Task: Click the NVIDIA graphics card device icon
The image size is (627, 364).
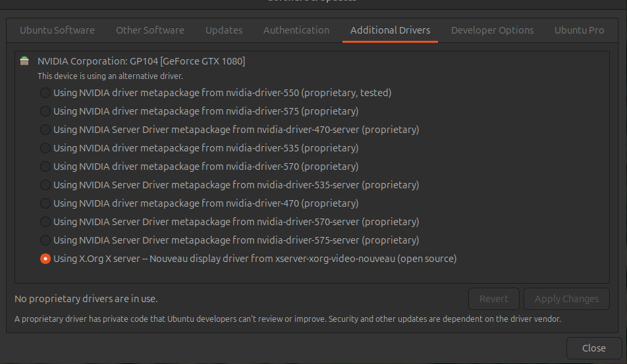Action: pyautogui.click(x=24, y=61)
